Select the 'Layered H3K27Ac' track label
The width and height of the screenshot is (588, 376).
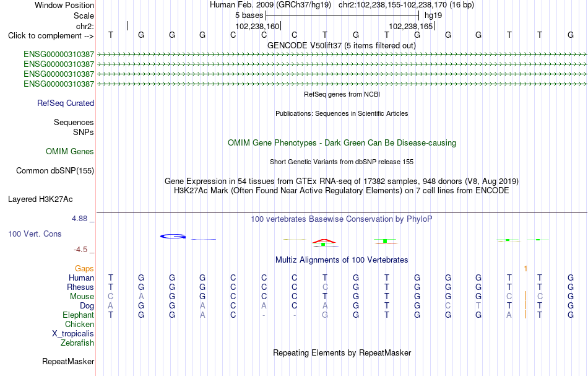(40, 199)
